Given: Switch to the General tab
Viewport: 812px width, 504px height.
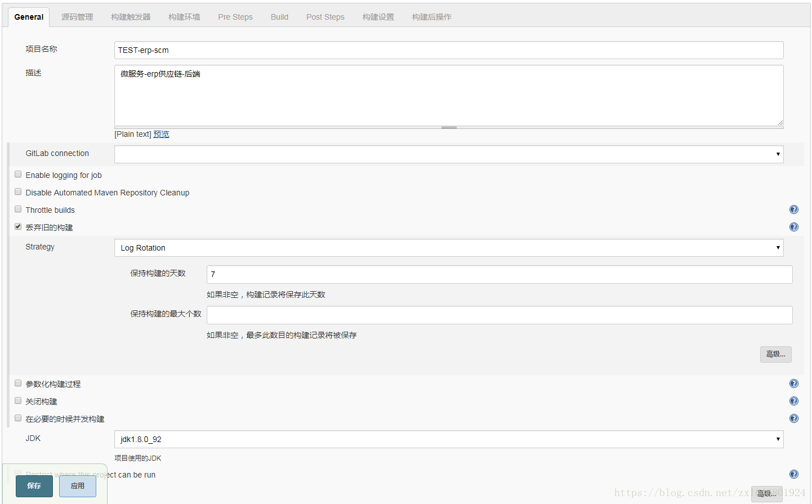Looking at the screenshot, I should (29, 17).
